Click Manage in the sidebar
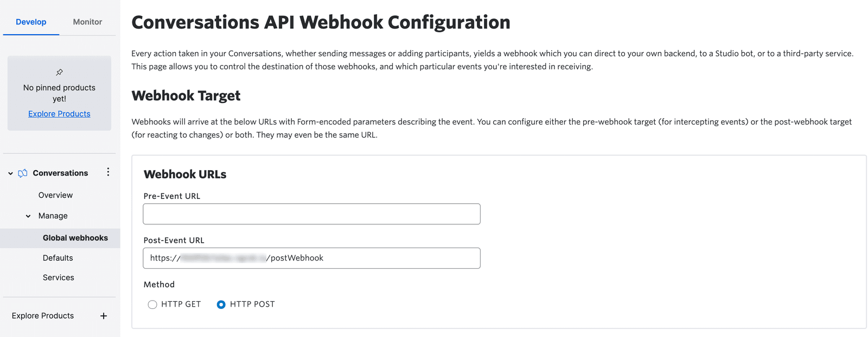Image resolution: width=868 pixels, height=337 pixels. tap(53, 216)
